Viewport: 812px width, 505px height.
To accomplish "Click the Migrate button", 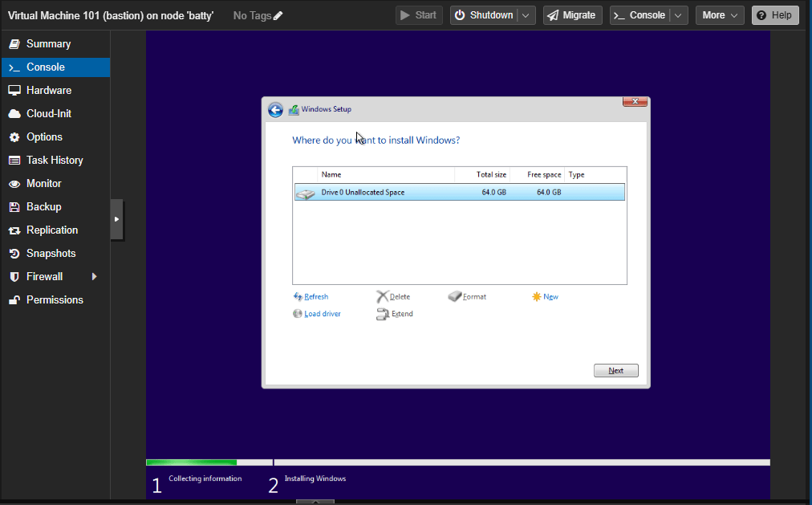I will click(x=572, y=15).
